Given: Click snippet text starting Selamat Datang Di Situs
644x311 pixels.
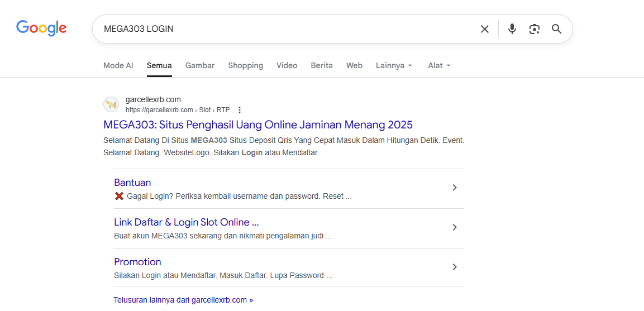Looking at the screenshot, I should coord(284,147).
